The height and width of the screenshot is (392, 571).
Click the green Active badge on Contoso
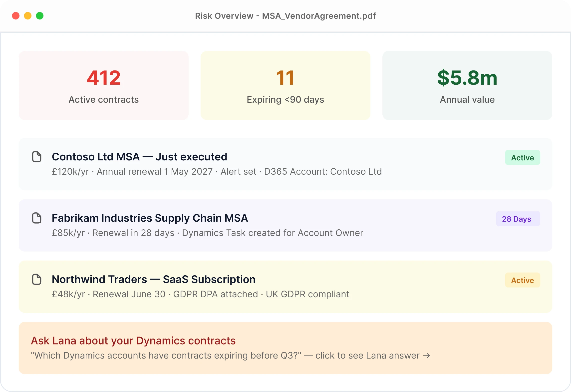523,157
